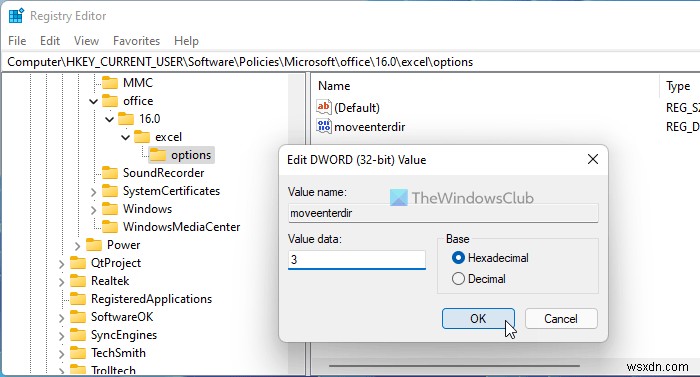This screenshot has width=700, height=377.
Task: Click the QtProject folder icon
Action: point(78,263)
